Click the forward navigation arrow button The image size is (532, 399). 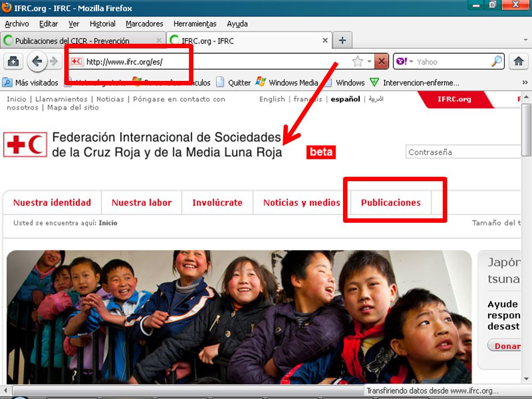54,62
